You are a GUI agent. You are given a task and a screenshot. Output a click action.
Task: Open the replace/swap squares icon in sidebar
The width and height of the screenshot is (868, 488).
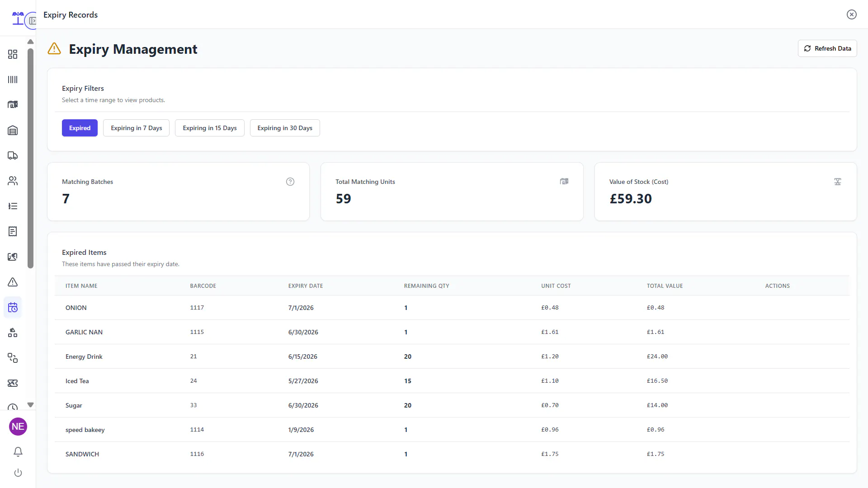pos(13,358)
